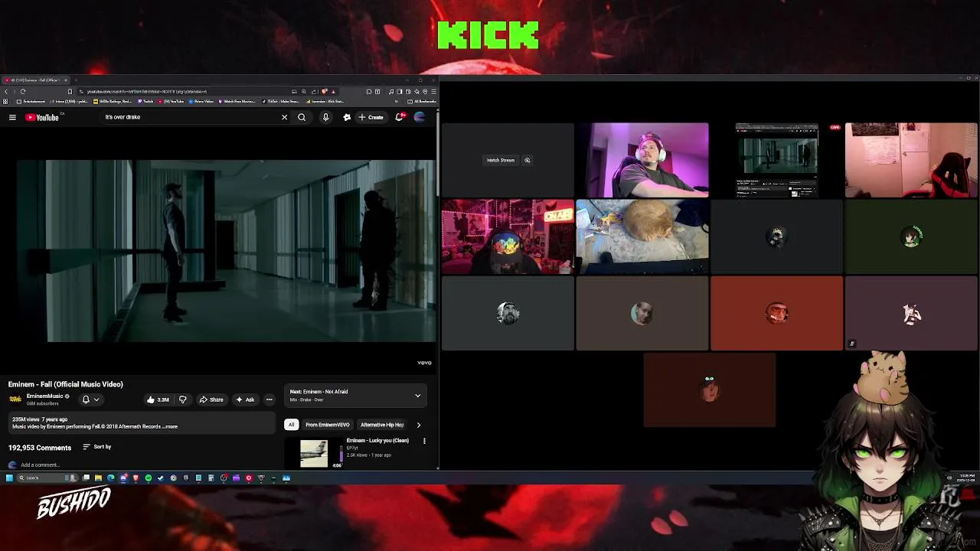Click the Watch Stream button
980x551 pixels.
pos(501,160)
